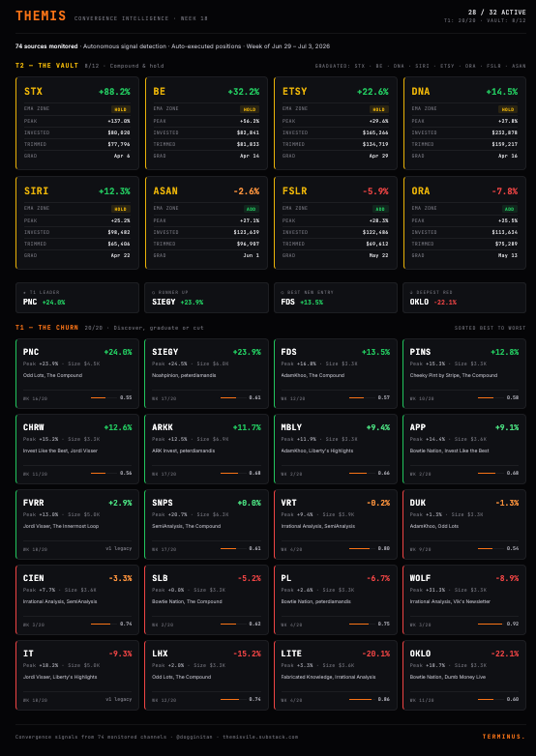Click the FDS +13.5% value in Churn card
Viewport: 536px width, 756px height.
point(375,352)
